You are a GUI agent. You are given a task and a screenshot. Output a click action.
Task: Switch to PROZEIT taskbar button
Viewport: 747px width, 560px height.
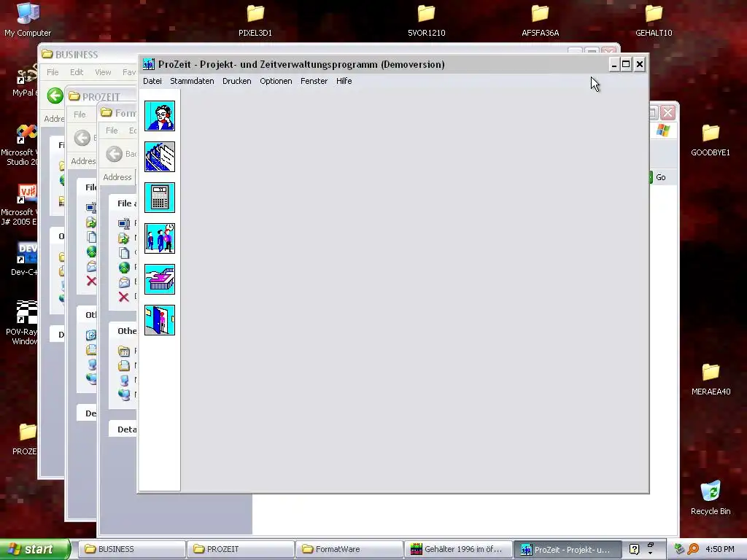(240, 549)
